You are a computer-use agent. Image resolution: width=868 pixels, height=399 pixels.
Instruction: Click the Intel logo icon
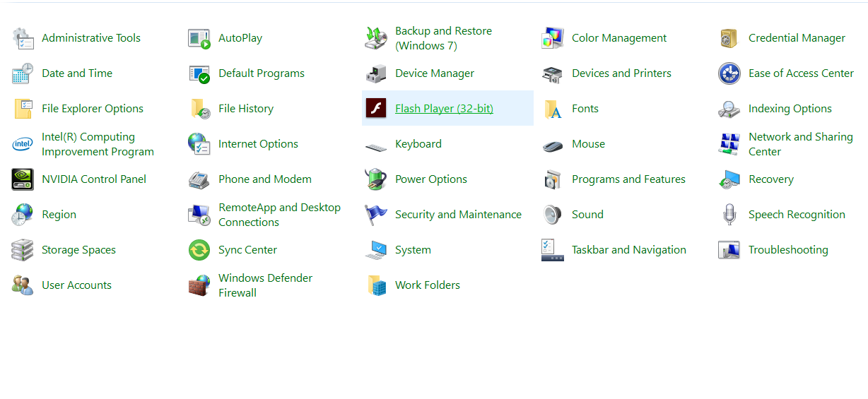pos(23,144)
